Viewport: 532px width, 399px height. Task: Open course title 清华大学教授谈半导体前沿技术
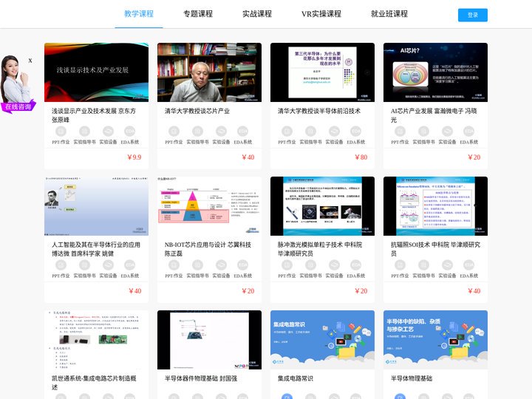(319, 111)
